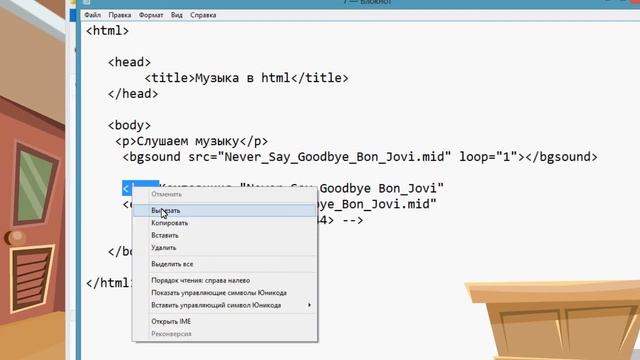Choose Вырезать in the context menu
The image size is (640, 360).
coord(224,211)
